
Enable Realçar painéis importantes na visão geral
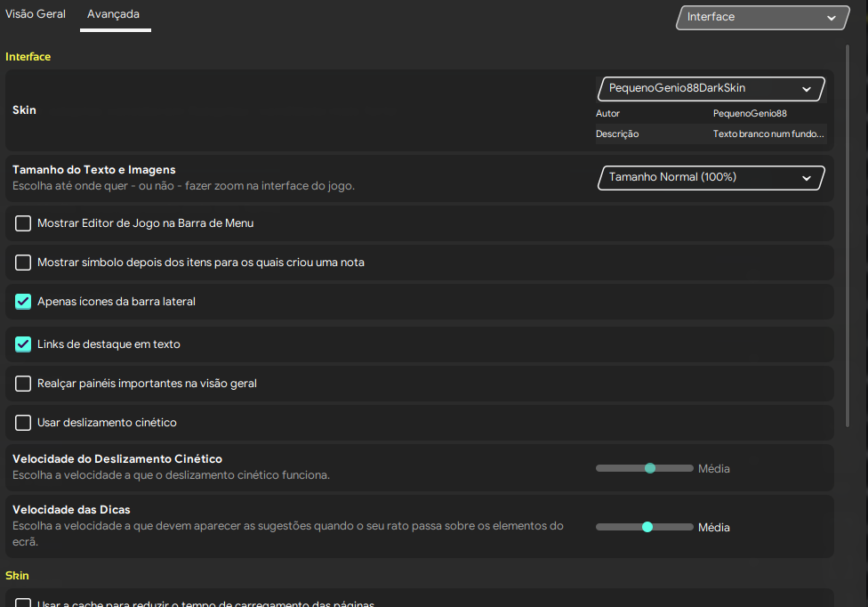click(23, 384)
